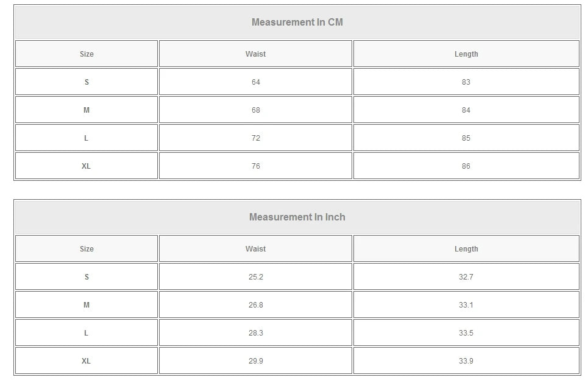Click waist value 64
The image size is (588, 380).
pyautogui.click(x=255, y=82)
